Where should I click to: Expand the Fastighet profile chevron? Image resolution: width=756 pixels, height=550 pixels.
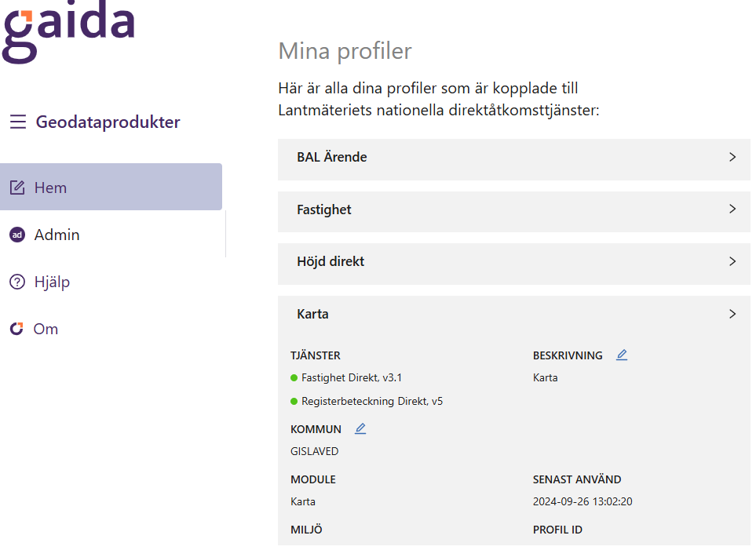pos(732,209)
